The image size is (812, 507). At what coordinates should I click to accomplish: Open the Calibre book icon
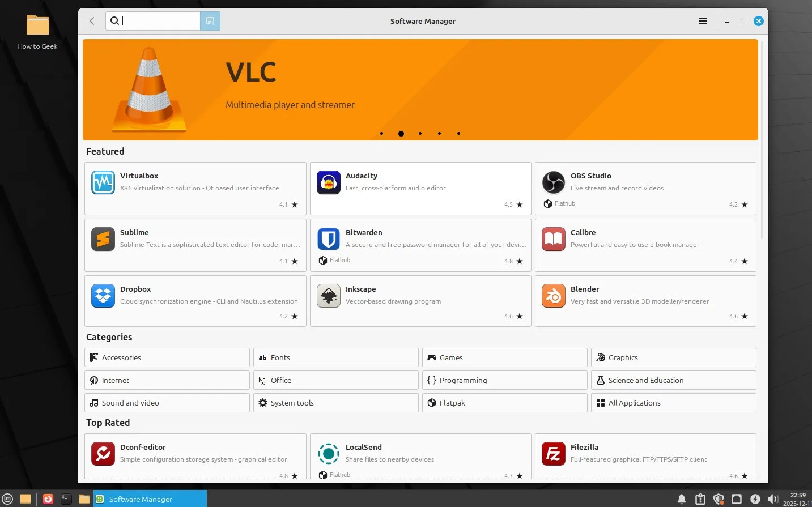click(x=554, y=239)
